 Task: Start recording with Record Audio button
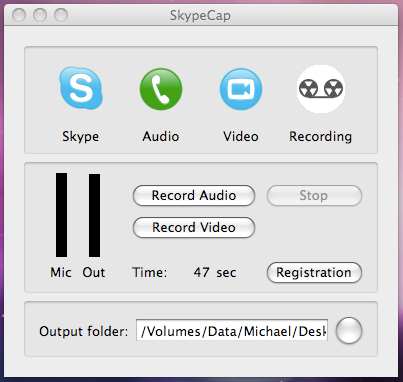pyautogui.click(x=194, y=196)
